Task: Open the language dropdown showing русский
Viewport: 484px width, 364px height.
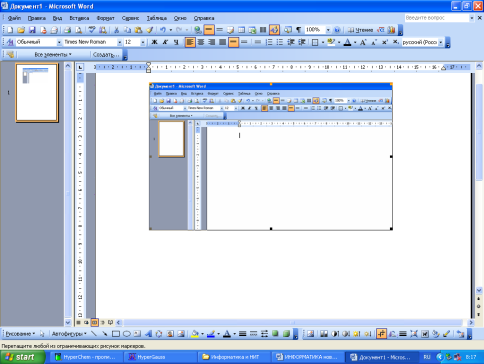Action: [x=441, y=42]
